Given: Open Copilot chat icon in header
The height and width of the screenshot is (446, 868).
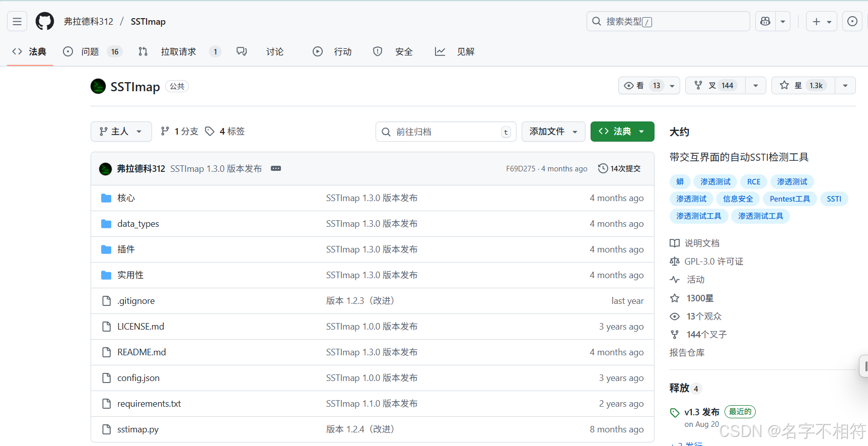Looking at the screenshot, I should (765, 21).
